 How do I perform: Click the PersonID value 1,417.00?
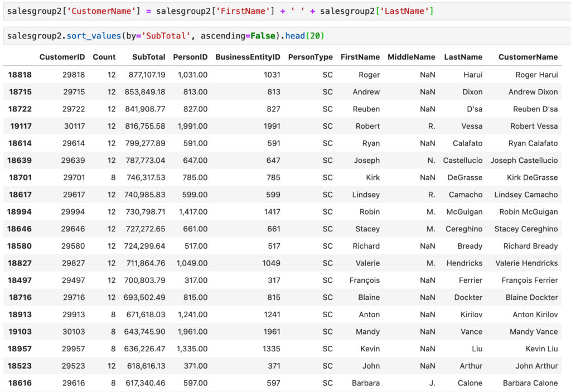point(193,212)
